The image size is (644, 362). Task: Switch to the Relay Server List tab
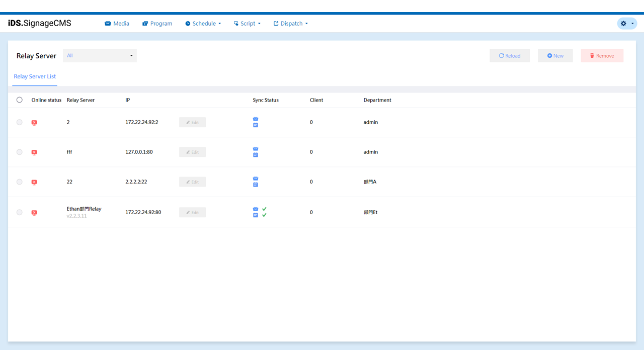coord(35,76)
